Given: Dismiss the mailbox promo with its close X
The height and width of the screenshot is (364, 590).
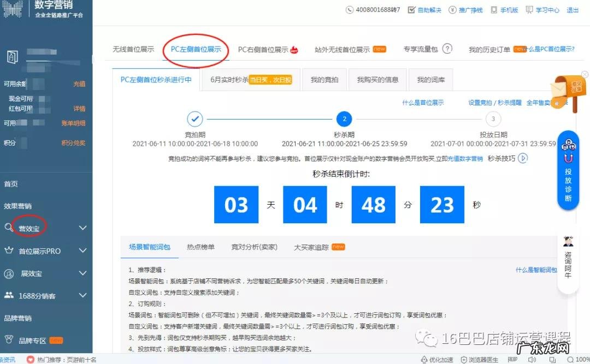Looking at the screenshot, I should (585, 74).
